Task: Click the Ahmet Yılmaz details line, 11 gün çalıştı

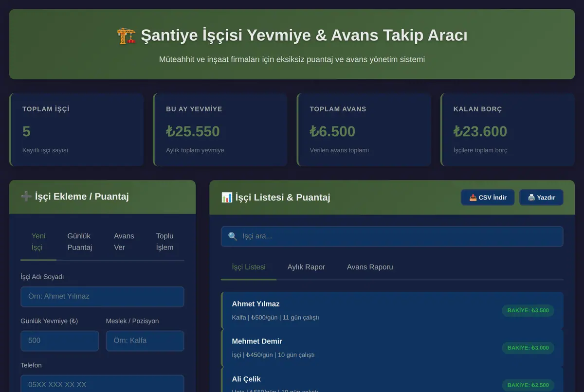Action: tap(275, 318)
